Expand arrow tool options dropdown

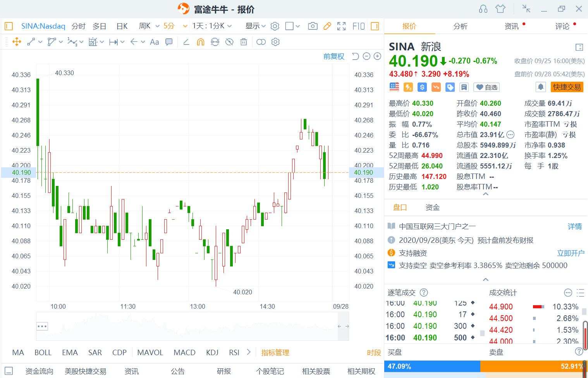pyautogui.click(x=143, y=42)
